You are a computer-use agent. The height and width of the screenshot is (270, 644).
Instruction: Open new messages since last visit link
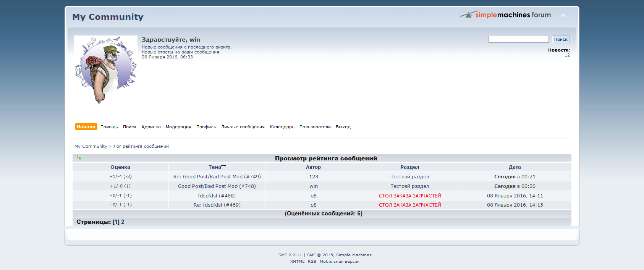coord(186,47)
